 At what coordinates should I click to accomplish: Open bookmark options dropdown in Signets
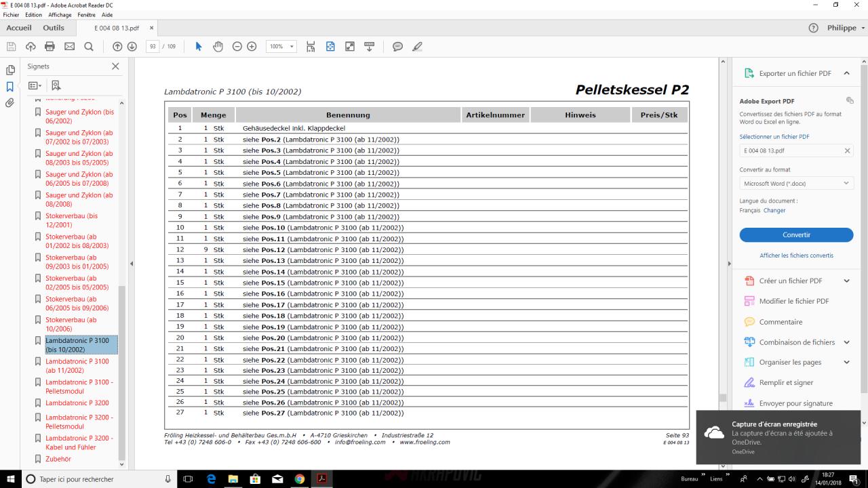(35, 85)
